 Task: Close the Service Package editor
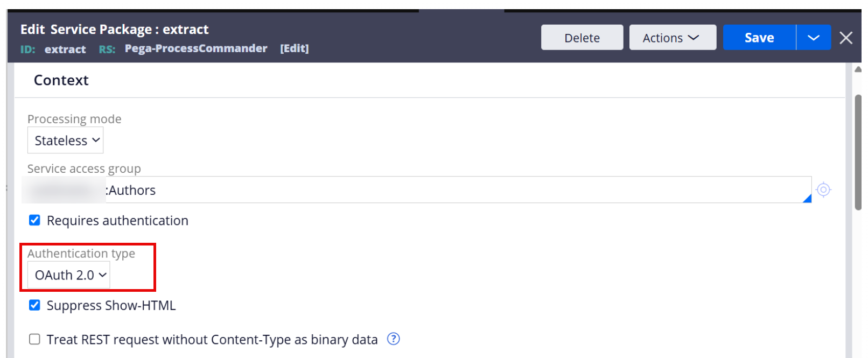(x=845, y=38)
